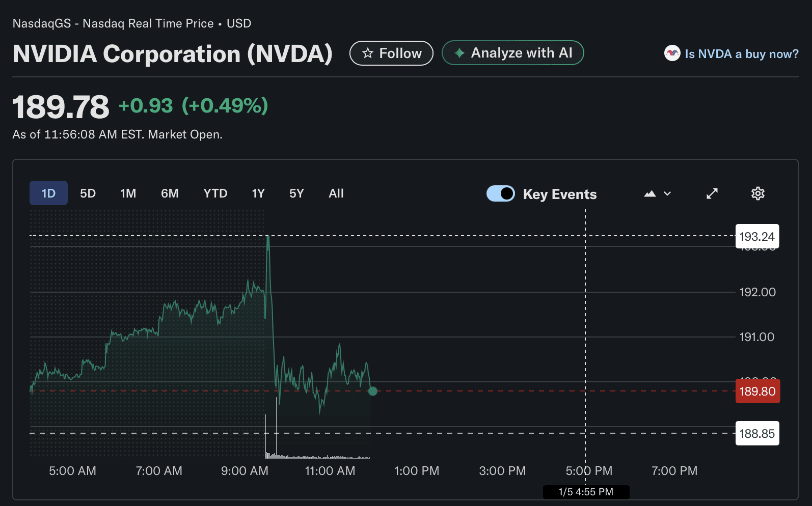Toggle the Key Events switch off
The width and height of the screenshot is (812, 506).
pos(501,193)
